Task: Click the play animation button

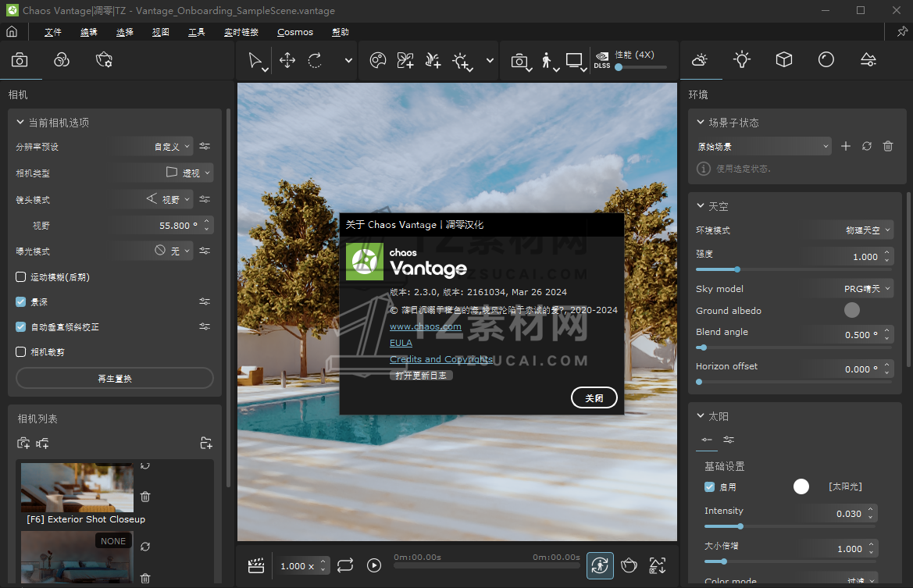Action: pos(374,565)
